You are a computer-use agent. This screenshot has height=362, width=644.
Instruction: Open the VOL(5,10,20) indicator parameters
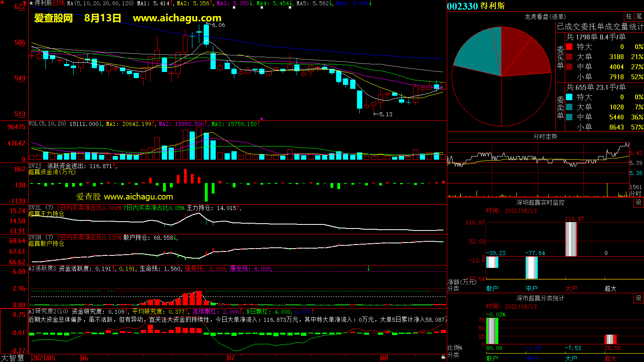(x=47, y=124)
